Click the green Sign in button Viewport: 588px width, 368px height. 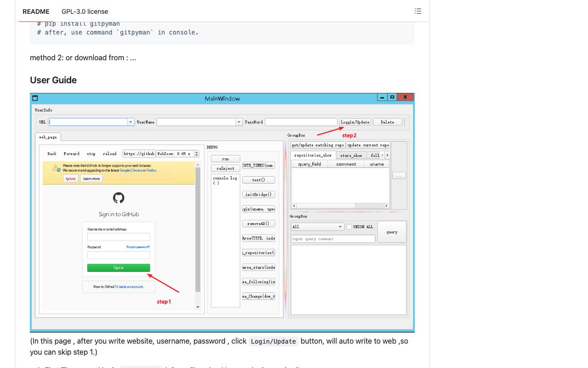pyautogui.click(x=119, y=268)
